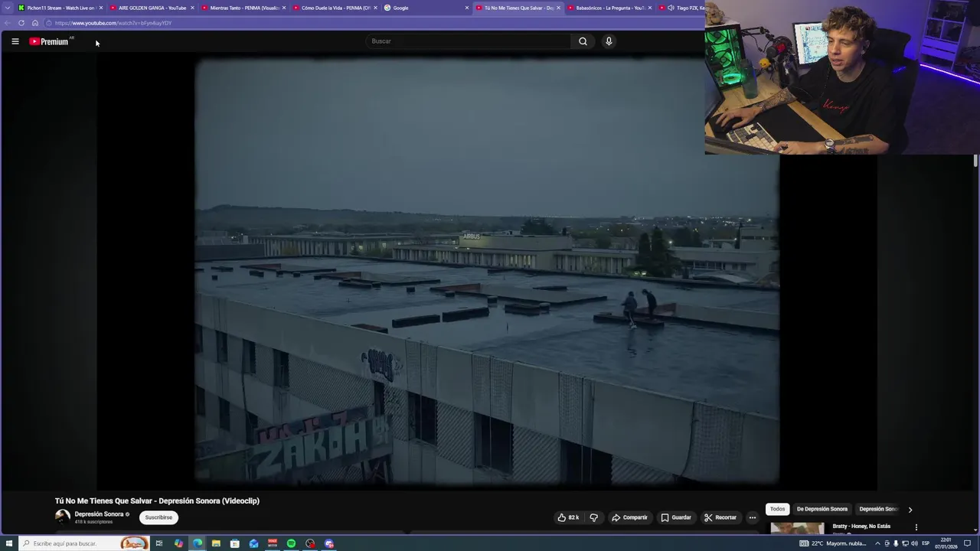Subscribe with the Suscribirse button
980x551 pixels.
point(158,517)
